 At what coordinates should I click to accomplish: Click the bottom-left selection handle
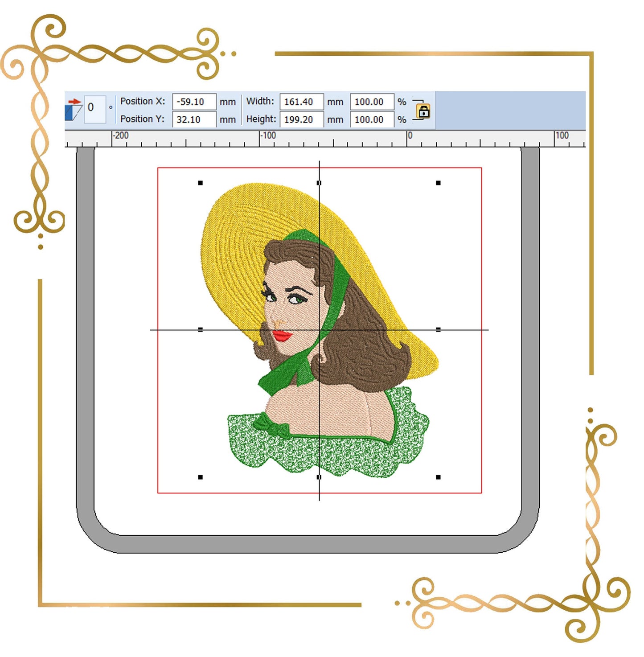tap(201, 477)
